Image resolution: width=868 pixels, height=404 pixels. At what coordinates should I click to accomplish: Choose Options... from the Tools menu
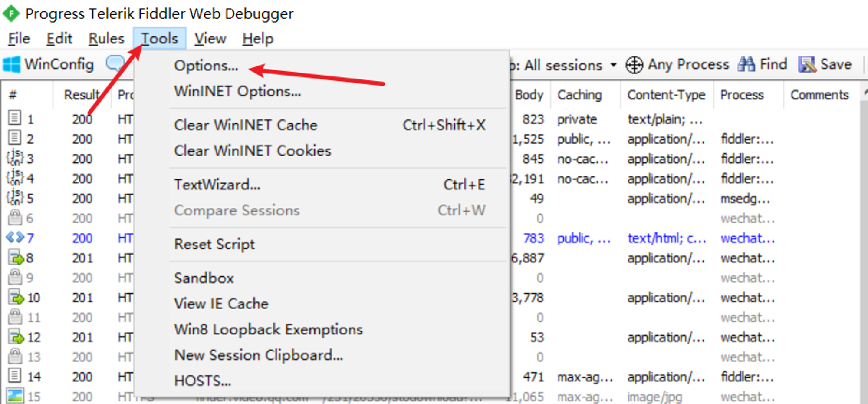pos(206,66)
